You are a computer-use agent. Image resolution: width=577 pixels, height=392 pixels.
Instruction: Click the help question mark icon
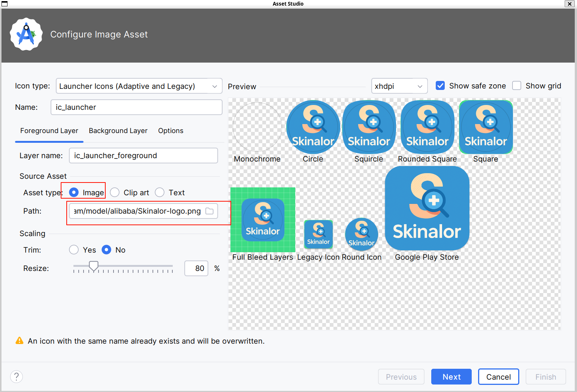[16, 377]
